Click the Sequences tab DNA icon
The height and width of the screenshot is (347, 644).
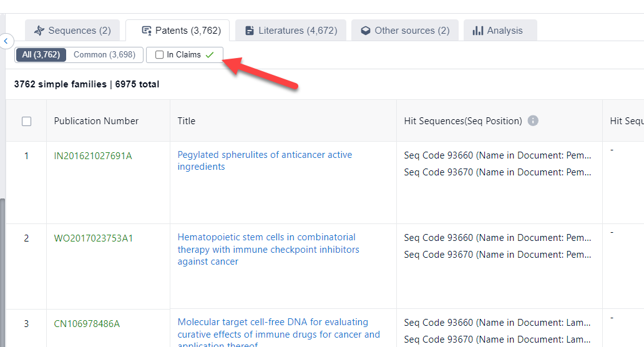point(40,31)
